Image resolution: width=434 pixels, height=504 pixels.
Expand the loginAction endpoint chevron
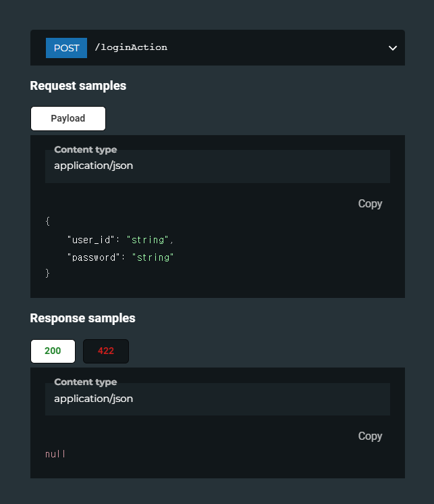(393, 48)
